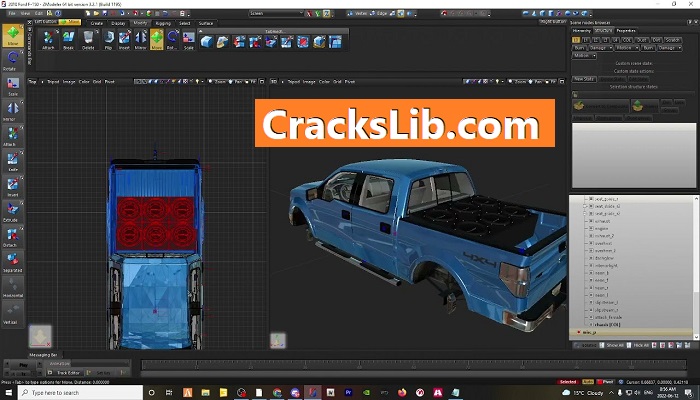Open the Screen axes dropdown
The image size is (700, 400).
[x=276, y=13]
